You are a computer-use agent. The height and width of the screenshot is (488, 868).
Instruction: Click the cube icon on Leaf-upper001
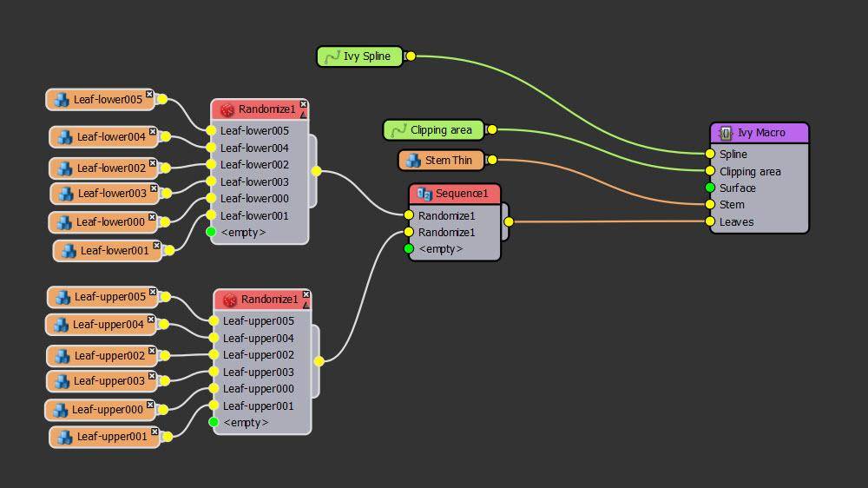coord(65,437)
